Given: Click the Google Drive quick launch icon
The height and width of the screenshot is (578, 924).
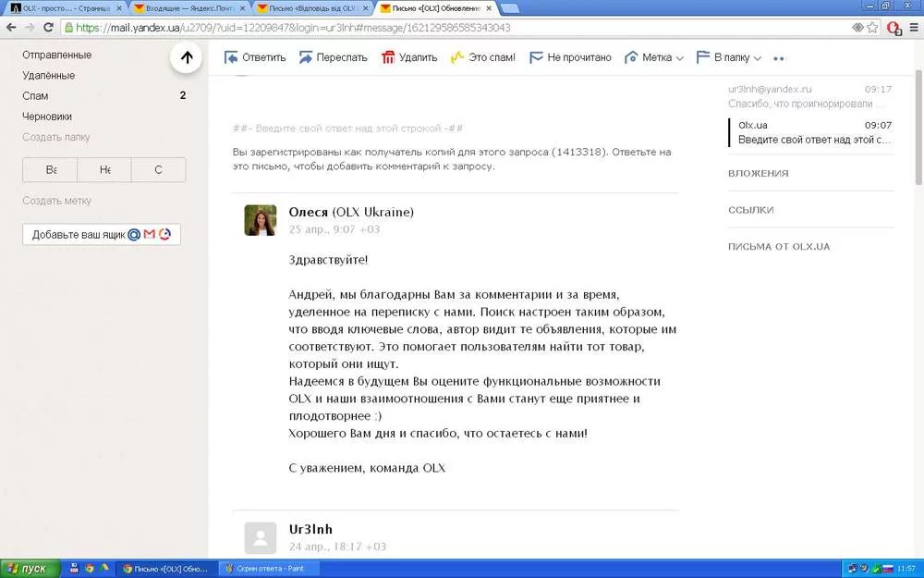Looking at the screenshot, I should [x=104, y=569].
